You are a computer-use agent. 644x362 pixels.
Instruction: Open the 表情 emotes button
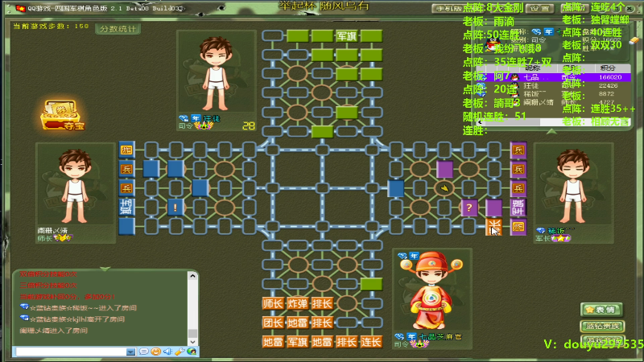[x=602, y=310]
